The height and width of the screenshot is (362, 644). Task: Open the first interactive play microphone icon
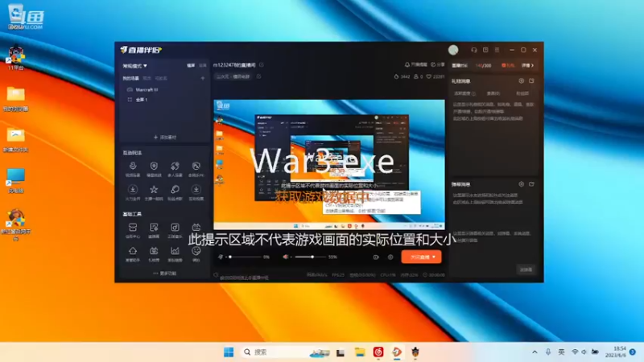tap(133, 166)
